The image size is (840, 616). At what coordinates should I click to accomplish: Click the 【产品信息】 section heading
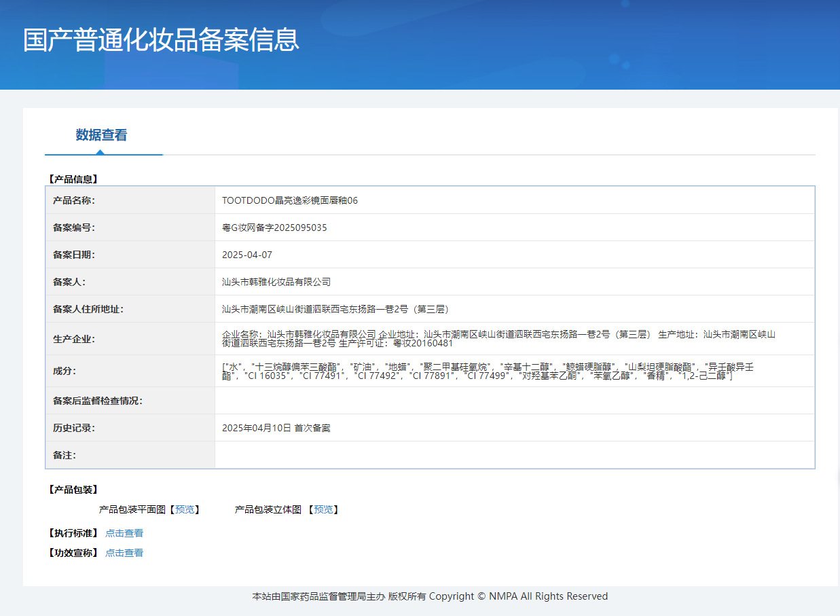tap(73, 179)
